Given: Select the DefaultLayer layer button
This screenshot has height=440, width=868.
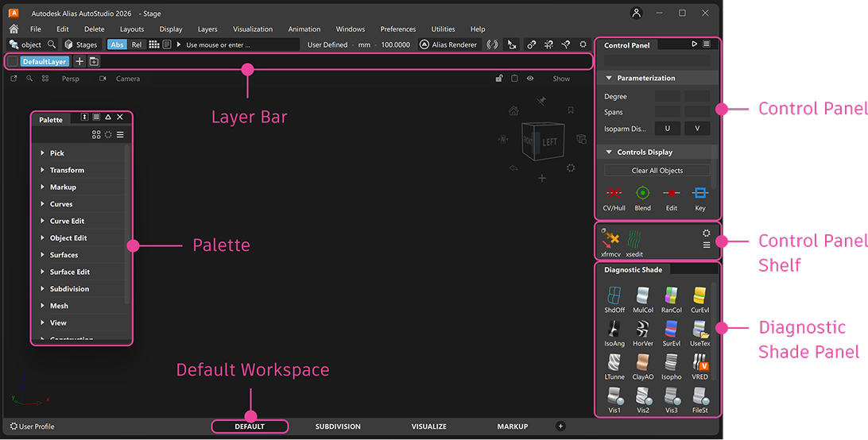Looking at the screenshot, I should [x=45, y=61].
